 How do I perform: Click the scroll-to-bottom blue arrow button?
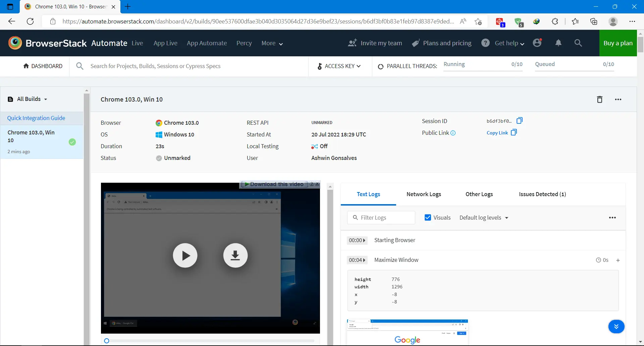[616, 327]
